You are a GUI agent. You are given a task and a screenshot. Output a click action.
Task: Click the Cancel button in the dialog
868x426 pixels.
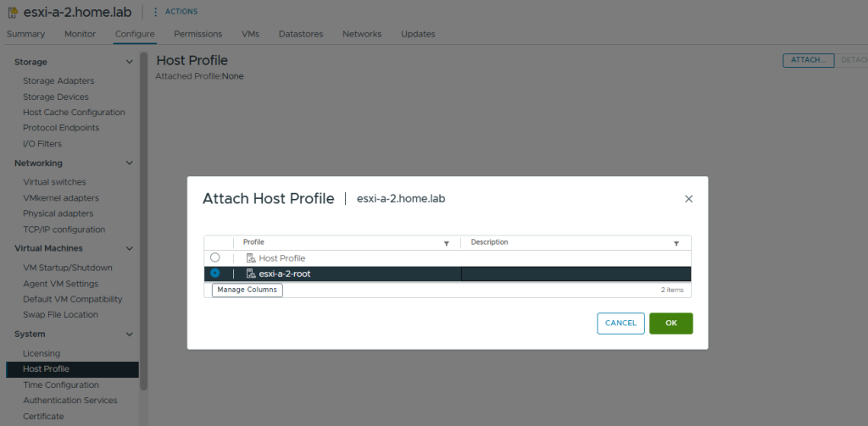click(620, 324)
